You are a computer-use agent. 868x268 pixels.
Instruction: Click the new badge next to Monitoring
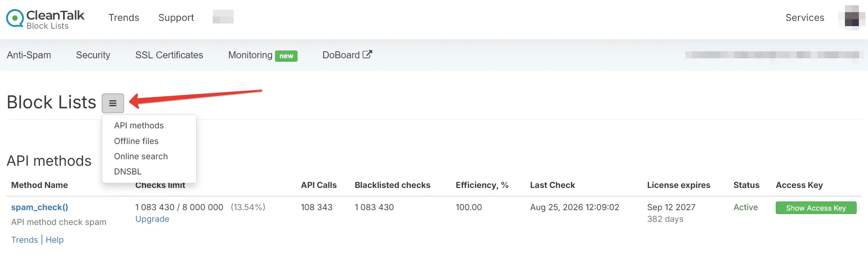click(286, 56)
